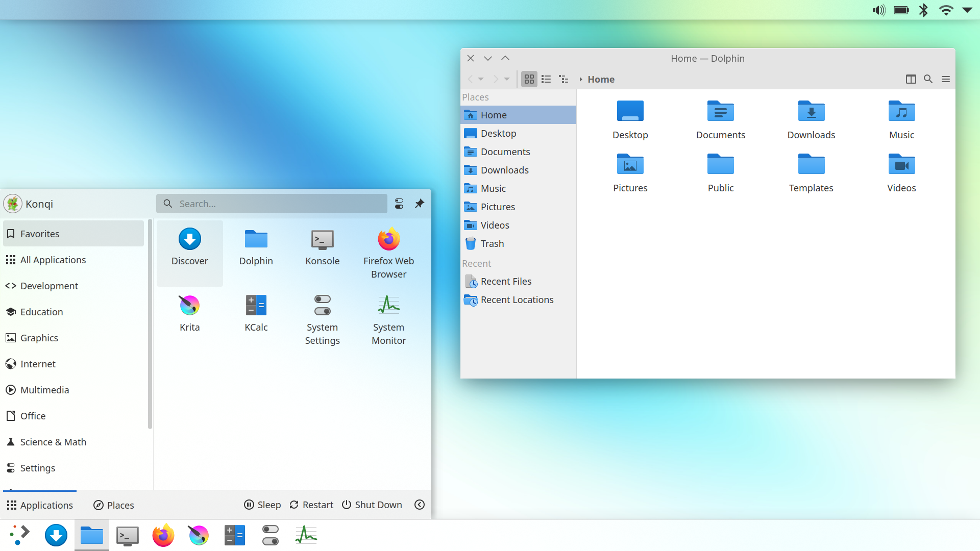
Task: Open the Downloads folder in Dolphin view
Action: click(x=811, y=119)
